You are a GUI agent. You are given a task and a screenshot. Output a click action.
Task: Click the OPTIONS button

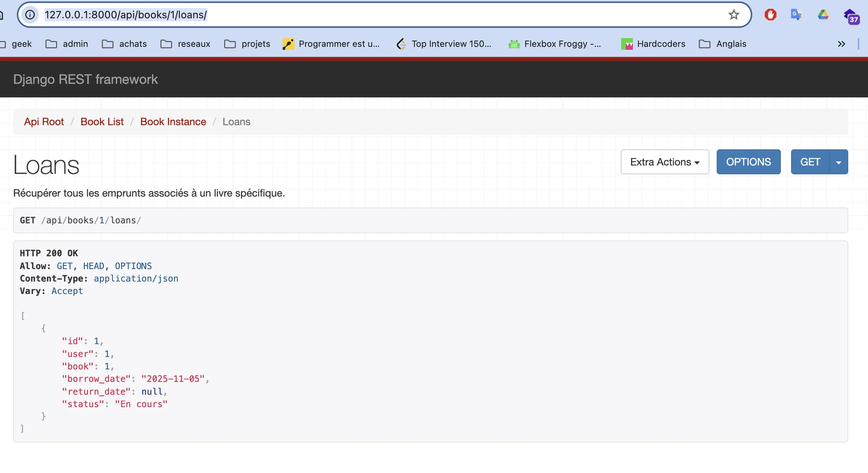(748, 162)
